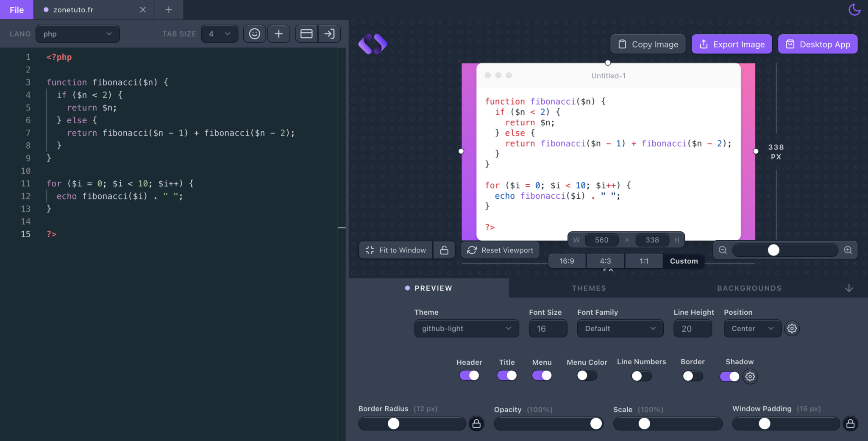Open the LANG dropdown set to php
The height and width of the screenshot is (441, 868).
pyautogui.click(x=78, y=33)
